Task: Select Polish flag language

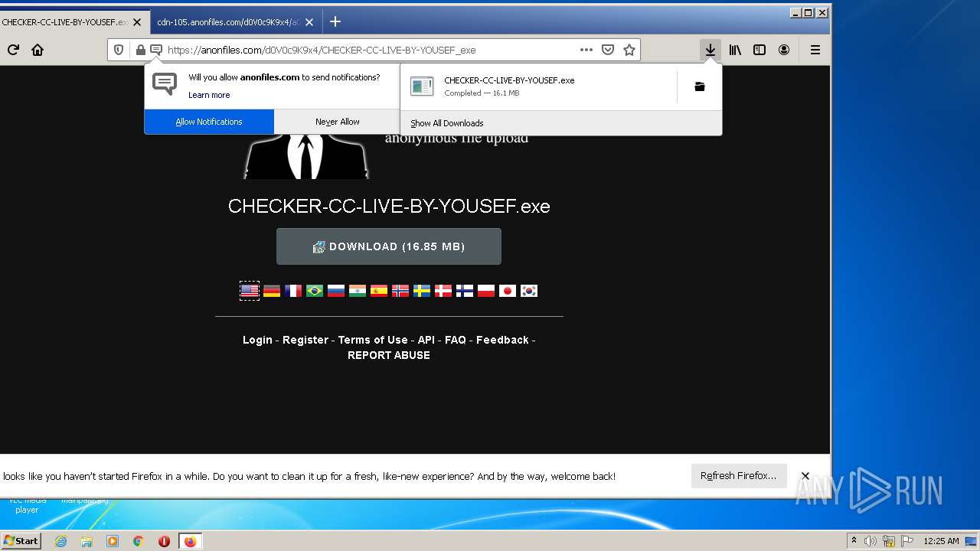Action: point(486,291)
